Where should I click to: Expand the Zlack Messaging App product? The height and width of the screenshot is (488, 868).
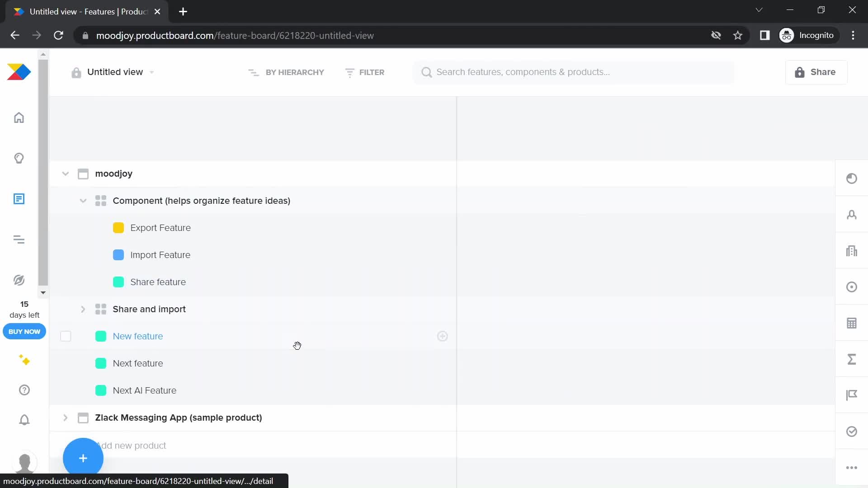pos(64,417)
